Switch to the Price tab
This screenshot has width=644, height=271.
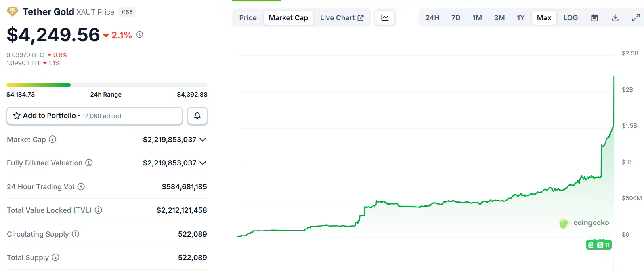click(x=248, y=18)
